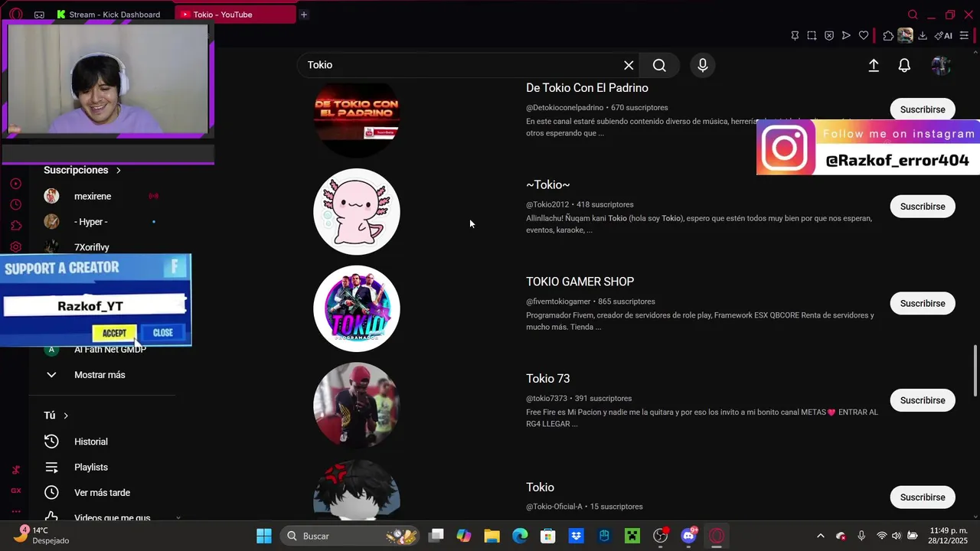Screen dimensions: 980x551
Task: Expand the Suscripciones section chevron
Action: pyautogui.click(x=118, y=170)
